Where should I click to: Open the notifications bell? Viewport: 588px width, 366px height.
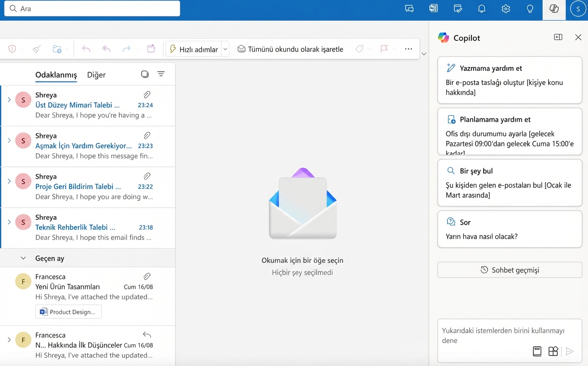482,9
